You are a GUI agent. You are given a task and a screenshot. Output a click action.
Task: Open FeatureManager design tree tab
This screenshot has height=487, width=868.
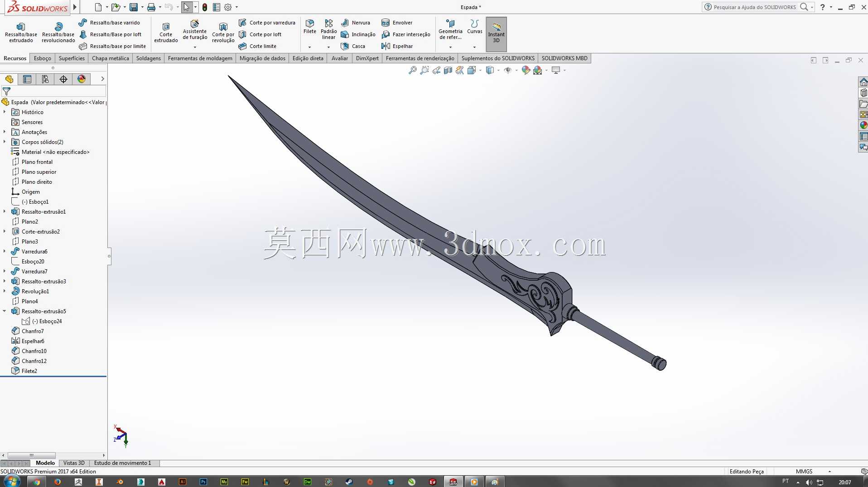click(9, 79)
